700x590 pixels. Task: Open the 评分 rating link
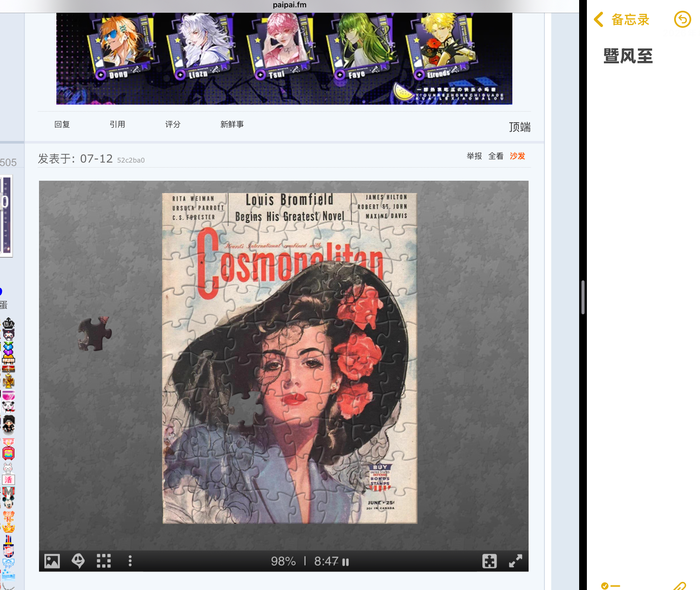(173, 124)
